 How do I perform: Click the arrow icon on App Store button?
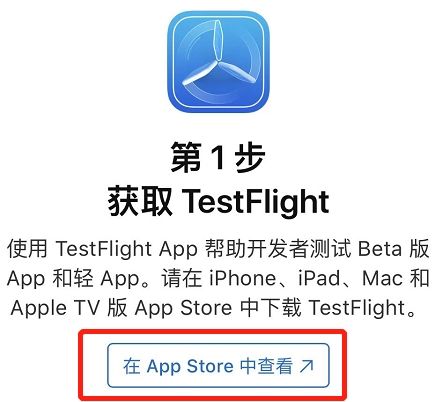click(x=306, y=366)
